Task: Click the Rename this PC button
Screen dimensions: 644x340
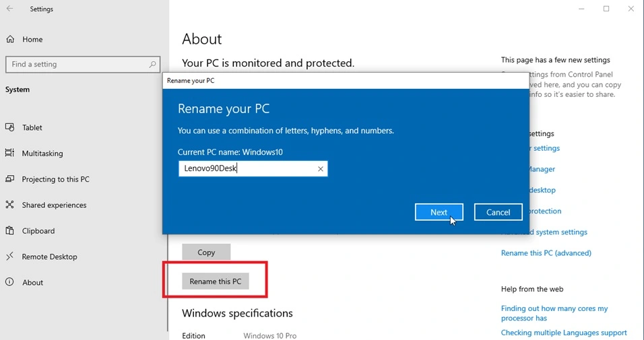Action: pos(215,281)
